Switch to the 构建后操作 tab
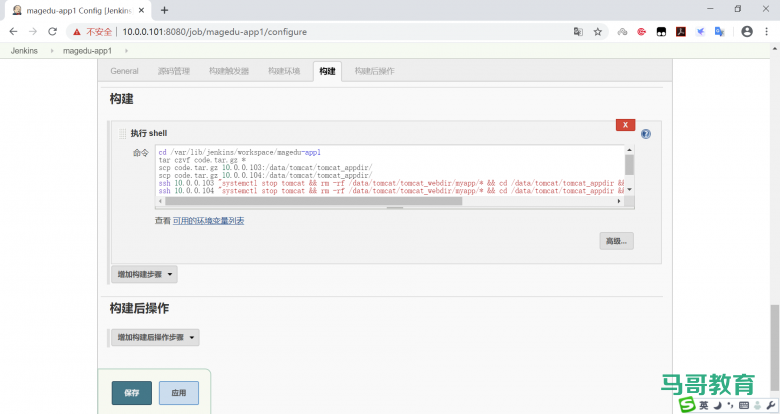The height and width of the screenshot is (414, 780). click(374, 71)
